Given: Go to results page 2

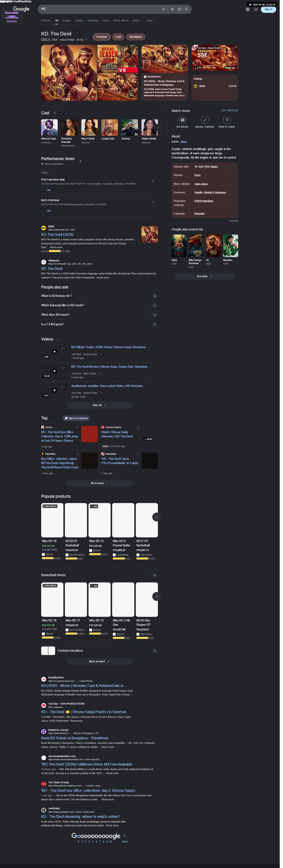Looking at the screenshot, I should pos(82,842).
